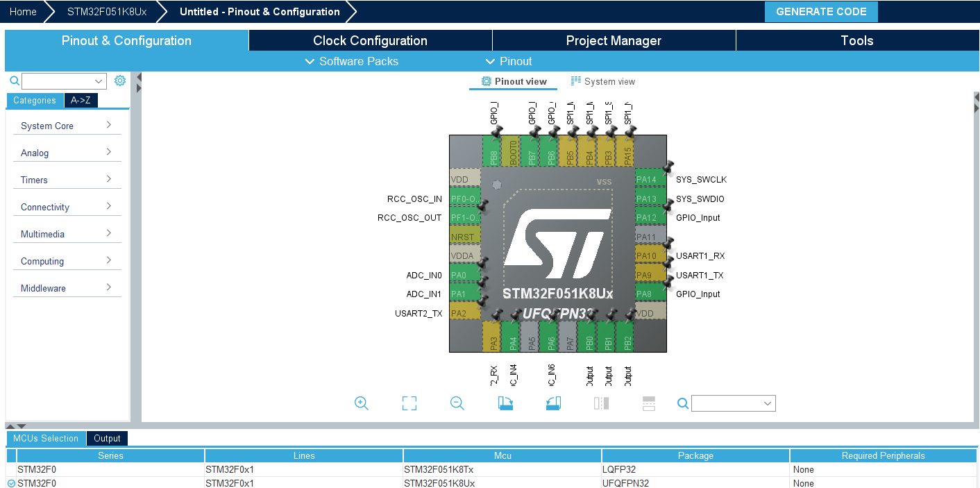Viewport: 980px width, 488px height.
Task: Click the zoom out magnifier icon
Action: [x=457, y=403]
